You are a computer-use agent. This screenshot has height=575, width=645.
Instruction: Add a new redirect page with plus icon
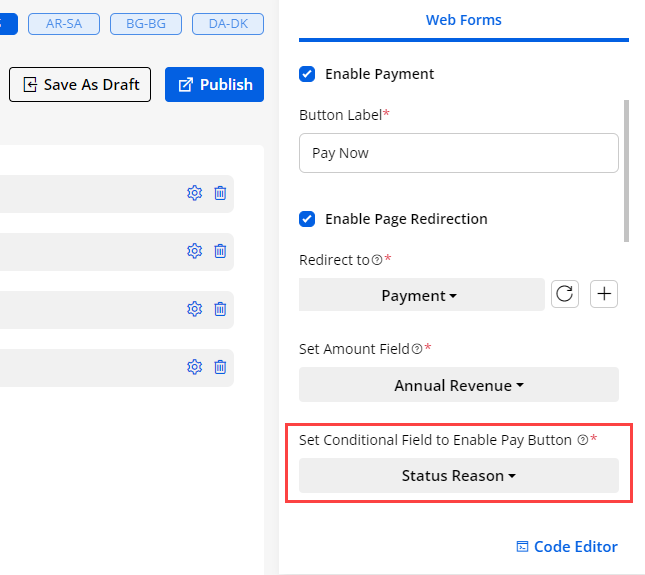(605, 294)
